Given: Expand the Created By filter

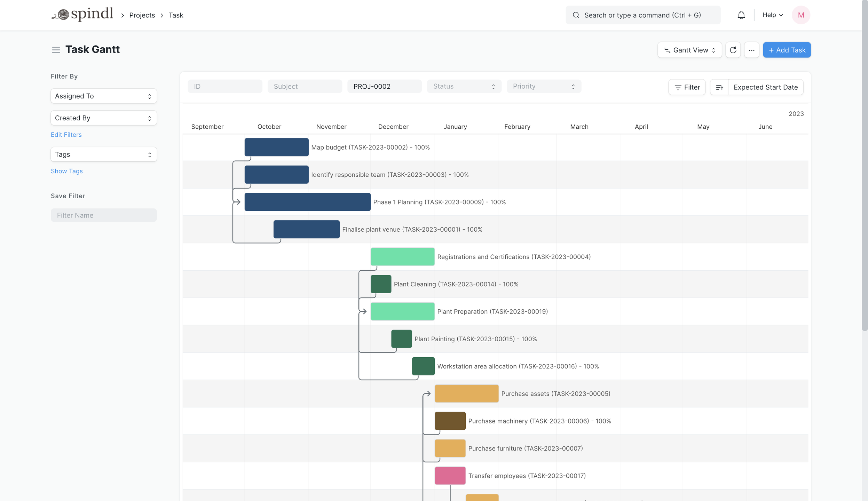Looking at the screenshot, I should click(x=103, y=118).
